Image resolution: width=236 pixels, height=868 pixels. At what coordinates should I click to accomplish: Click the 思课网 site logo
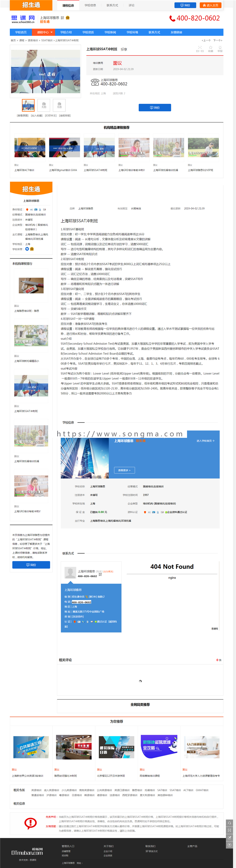tap(23, 19)
